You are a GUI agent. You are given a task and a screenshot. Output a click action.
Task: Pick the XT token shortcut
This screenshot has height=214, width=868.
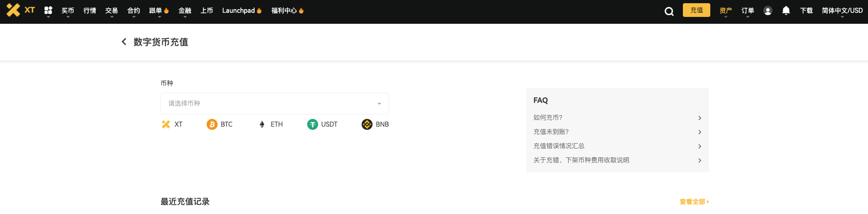tap(172, 124)
